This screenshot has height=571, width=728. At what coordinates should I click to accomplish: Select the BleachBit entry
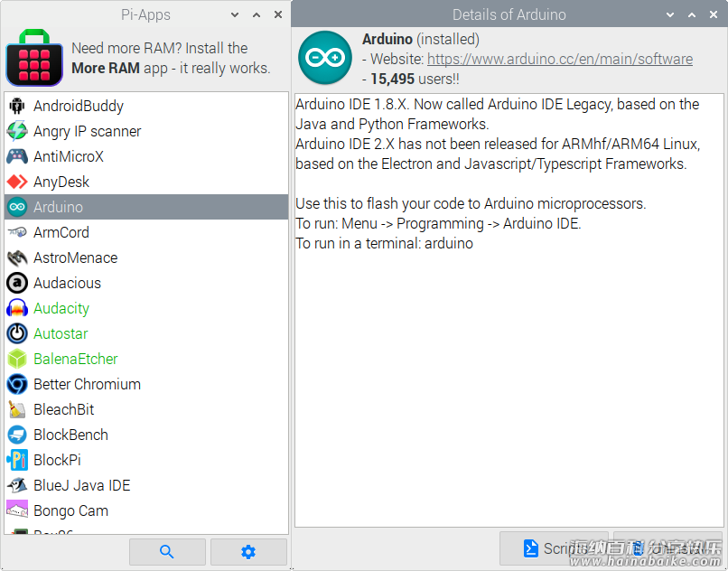pos(146,409)
